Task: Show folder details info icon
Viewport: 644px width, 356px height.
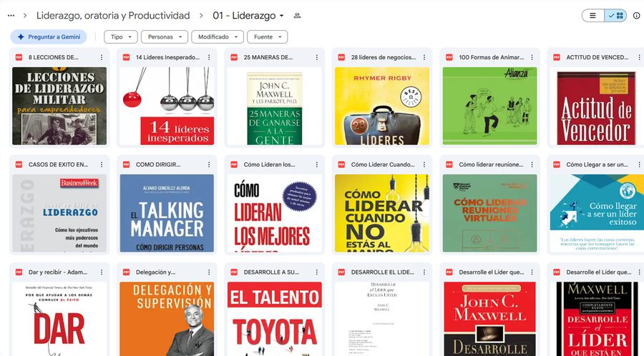Action: click(x=637, y=16)
